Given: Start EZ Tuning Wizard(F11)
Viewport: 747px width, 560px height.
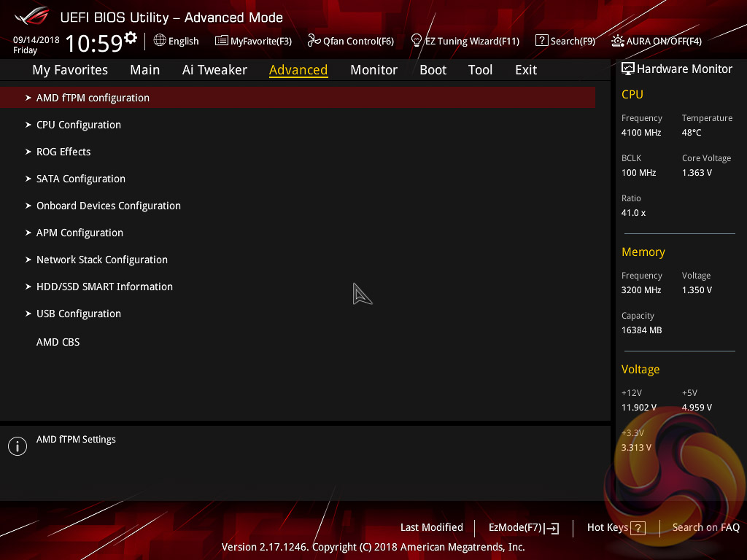Looking at the screenshot, I should (472, 41).
